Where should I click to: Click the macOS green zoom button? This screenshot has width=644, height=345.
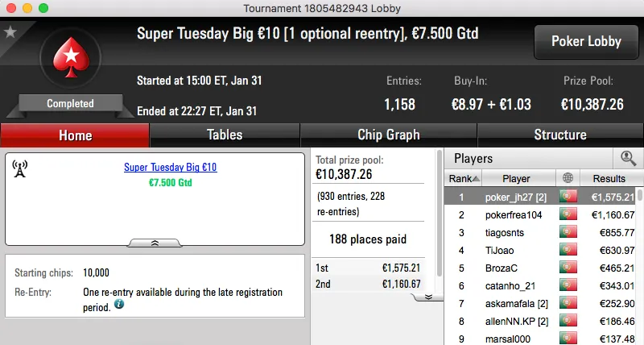click(41, 8)
